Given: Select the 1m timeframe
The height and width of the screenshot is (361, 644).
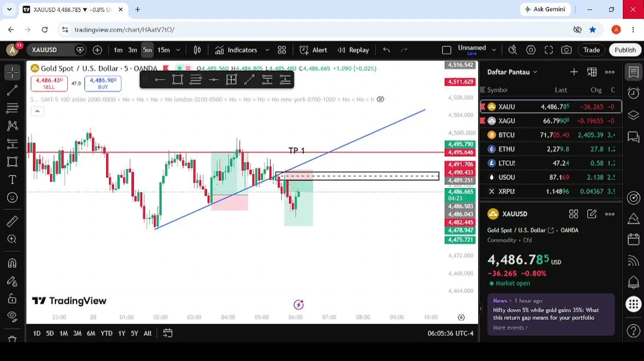Looking at the screenshot, I should (x=118, y=50).
